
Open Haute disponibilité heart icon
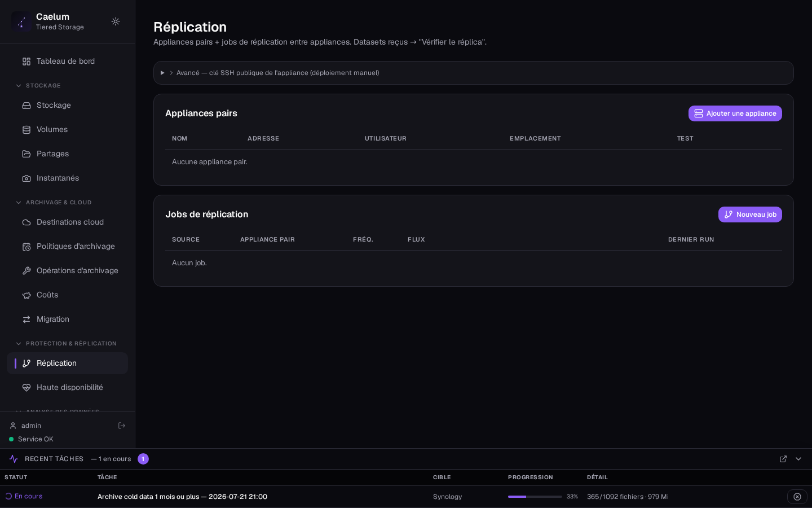(x=27, y=388)
